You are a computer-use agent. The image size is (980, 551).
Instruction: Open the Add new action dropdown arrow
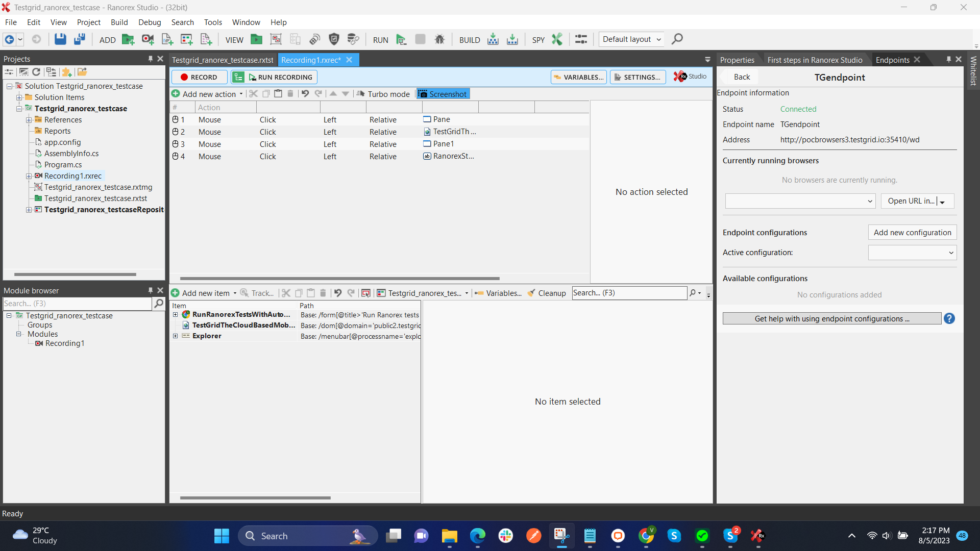point(241,94)
